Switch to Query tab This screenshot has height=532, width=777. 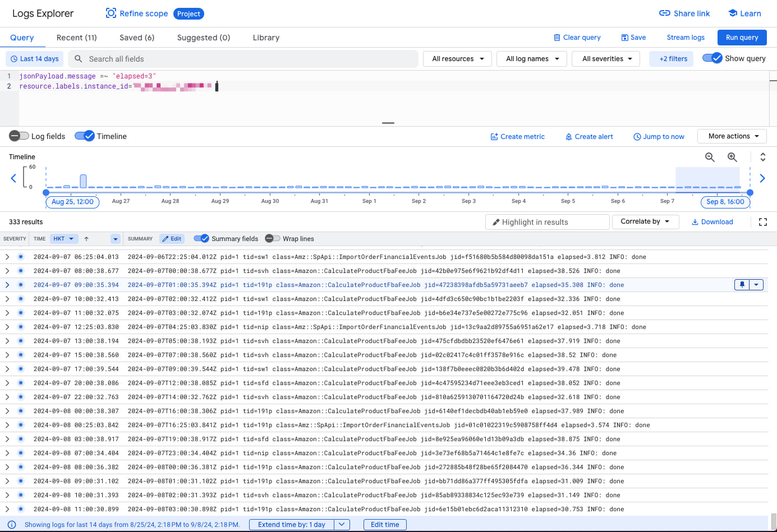pos(22,38)
